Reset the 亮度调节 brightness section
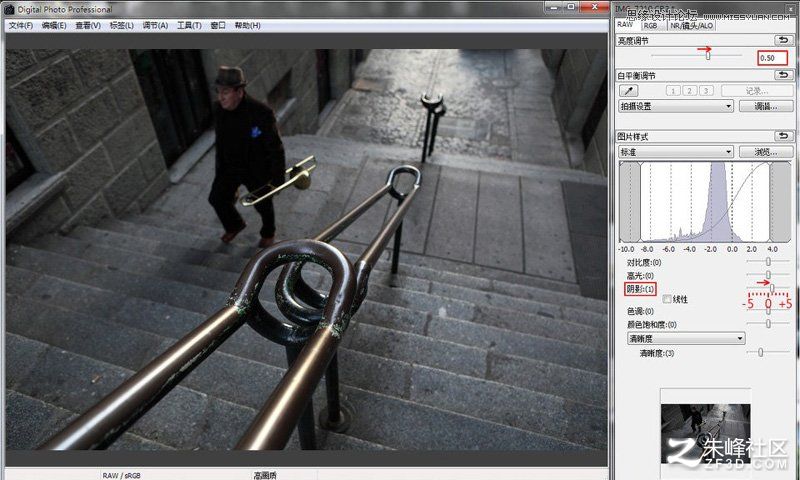Image resolution: width=800 pixels, height=480 pixels. coord(783,40)
